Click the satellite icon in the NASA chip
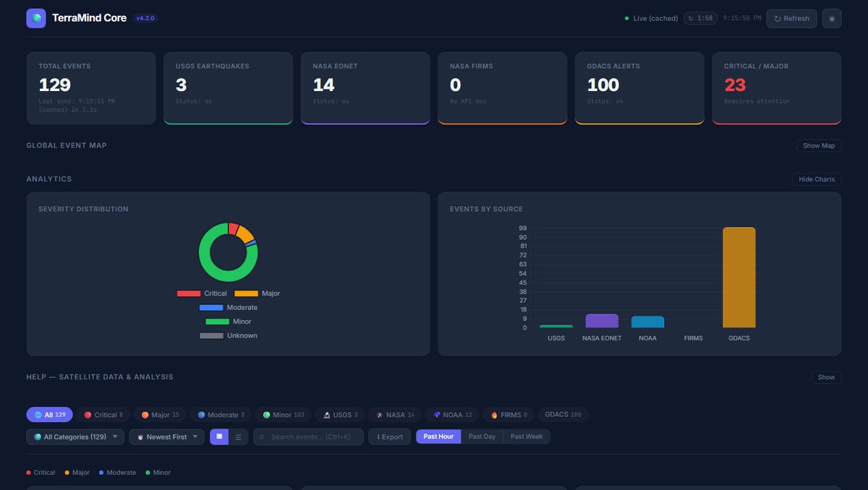The height and width of the screenshot is (490, 868). (380, 415)
